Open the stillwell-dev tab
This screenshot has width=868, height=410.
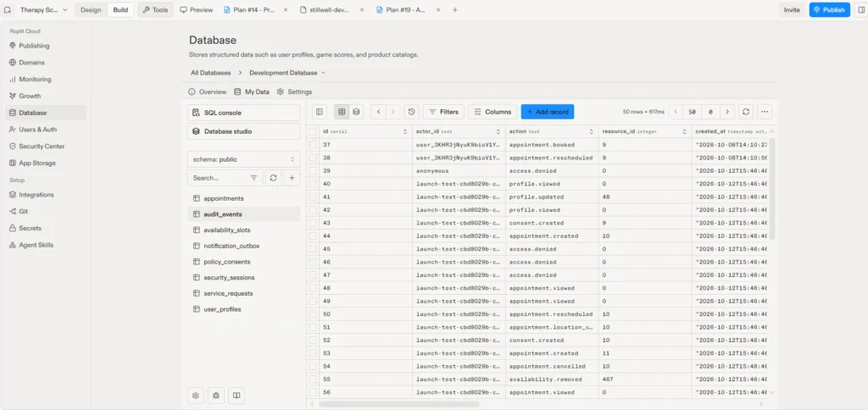pyautogui.click(x=330, y=10)
